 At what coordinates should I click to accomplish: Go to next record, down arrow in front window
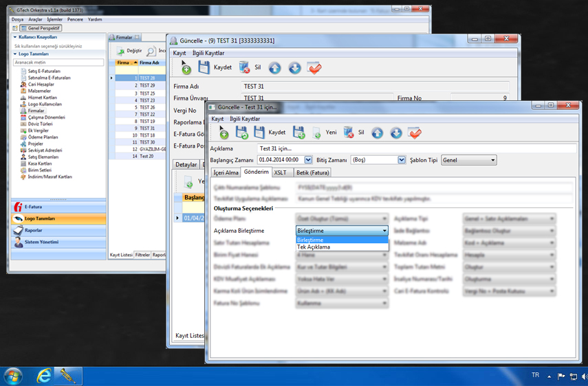click(396, 133)
